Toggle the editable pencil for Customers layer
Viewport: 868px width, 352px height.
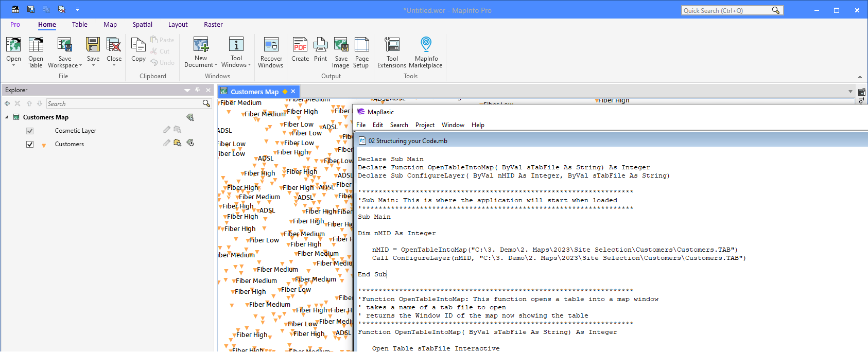pos(166,143)
